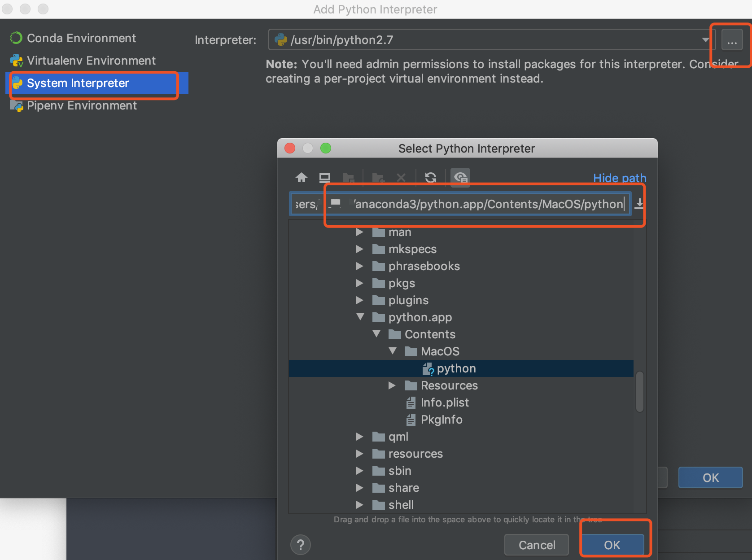Expand the man folder
752x560 pixels.
click(x=359, y=232)
